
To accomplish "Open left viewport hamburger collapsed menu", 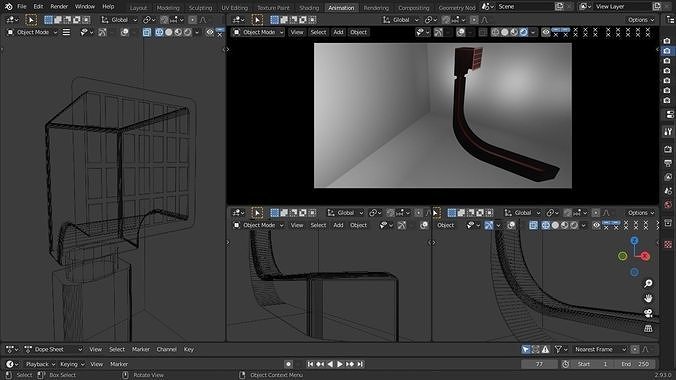I will tap(66, 32).
